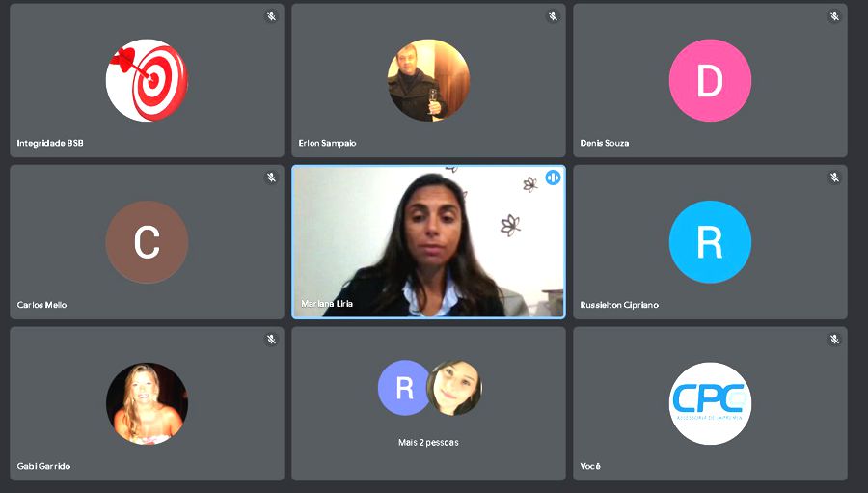
Task: Select Mariana Liria's video tile
Action: (428, 242)
